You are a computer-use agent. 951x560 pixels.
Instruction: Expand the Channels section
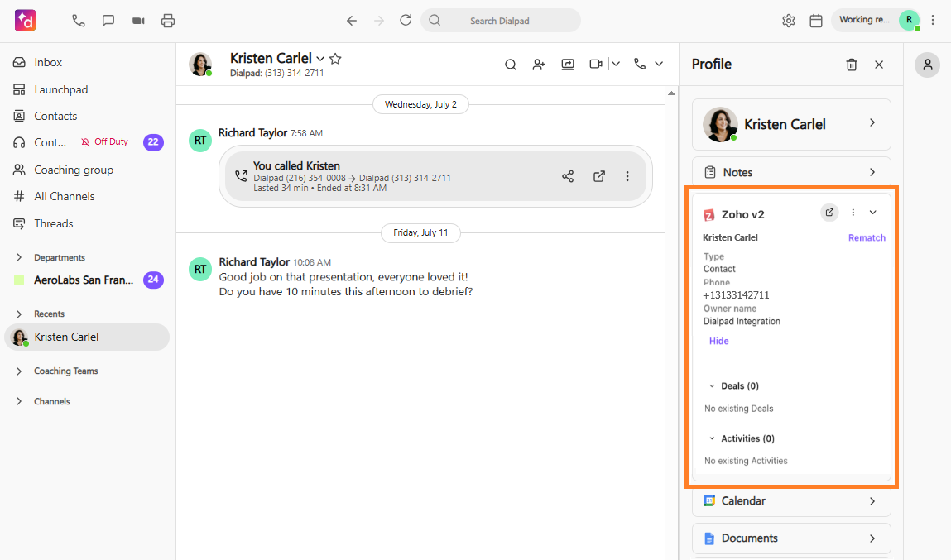pos(19,401)
